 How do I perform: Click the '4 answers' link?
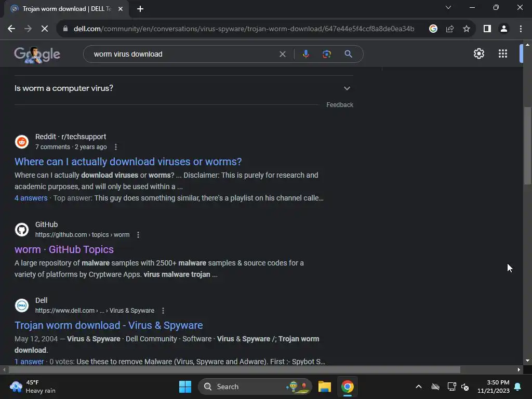[x=31, y=198]
